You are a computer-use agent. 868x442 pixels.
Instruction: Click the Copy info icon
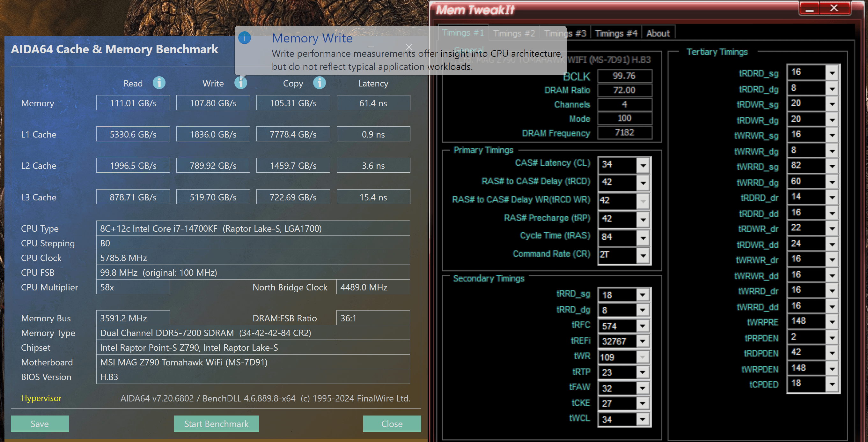(x=320, y=83)
